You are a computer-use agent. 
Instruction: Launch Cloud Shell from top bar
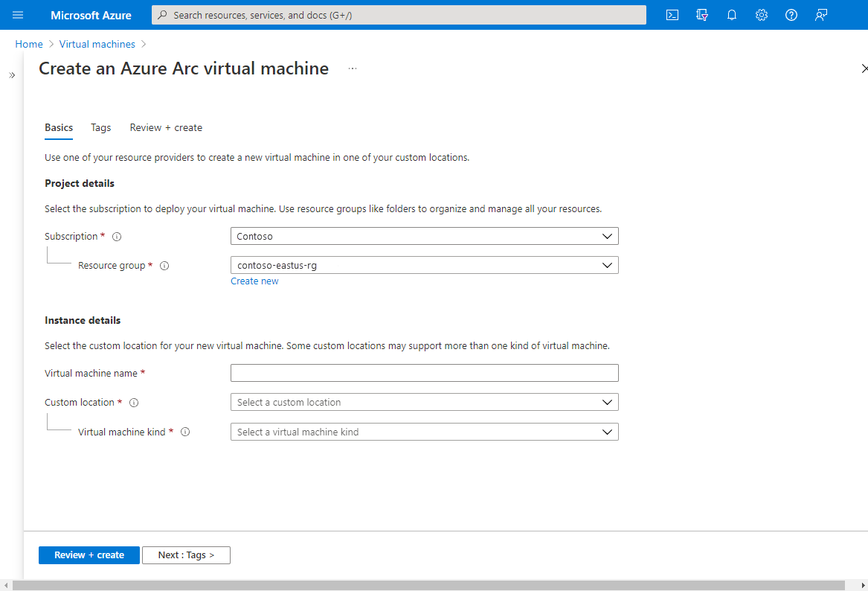(x=672, y=15)
